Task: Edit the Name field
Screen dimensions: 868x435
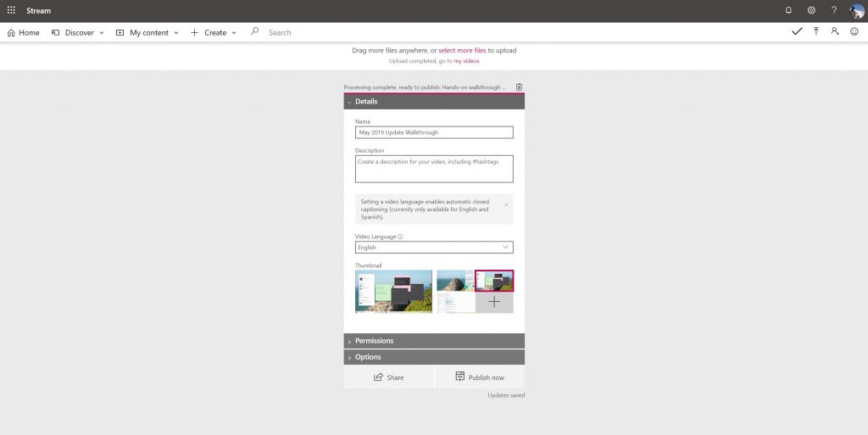Action: pos(434,132)
